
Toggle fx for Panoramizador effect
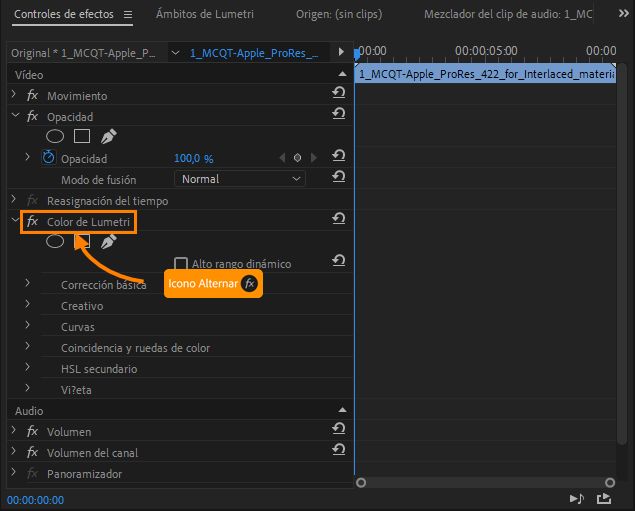pyautogui.click(x=32, y=473)
